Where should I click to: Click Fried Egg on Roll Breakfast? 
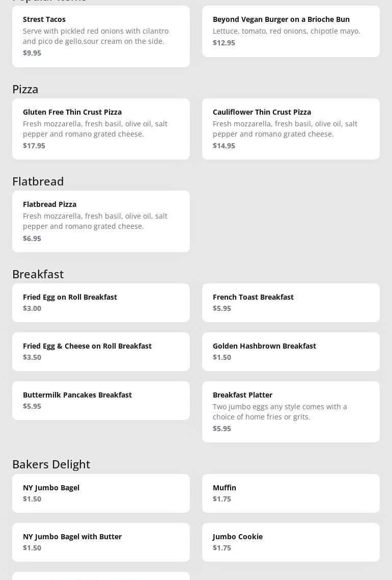point(101,303)
